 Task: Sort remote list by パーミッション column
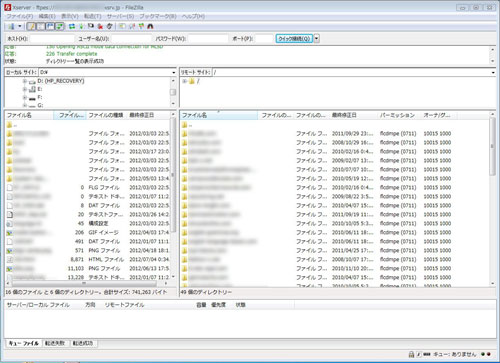pos(399,115)
